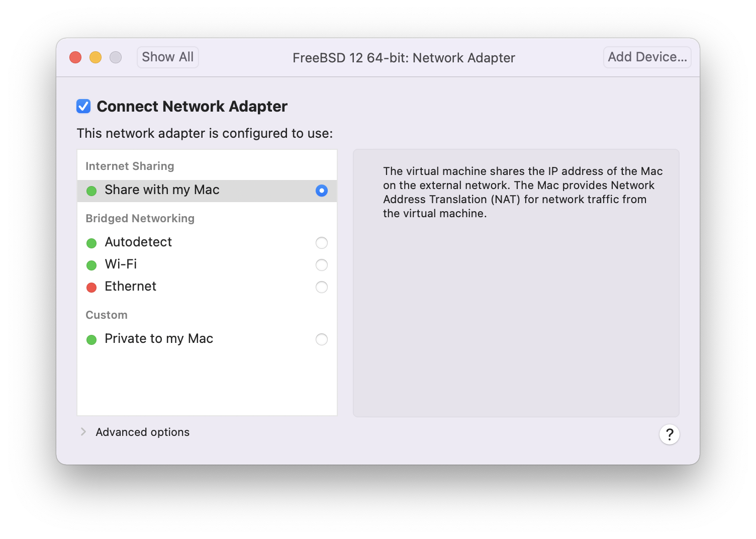Select the Autodetect radio button
This screenshot has height=539, width=756.
click(x=322, y=243)
